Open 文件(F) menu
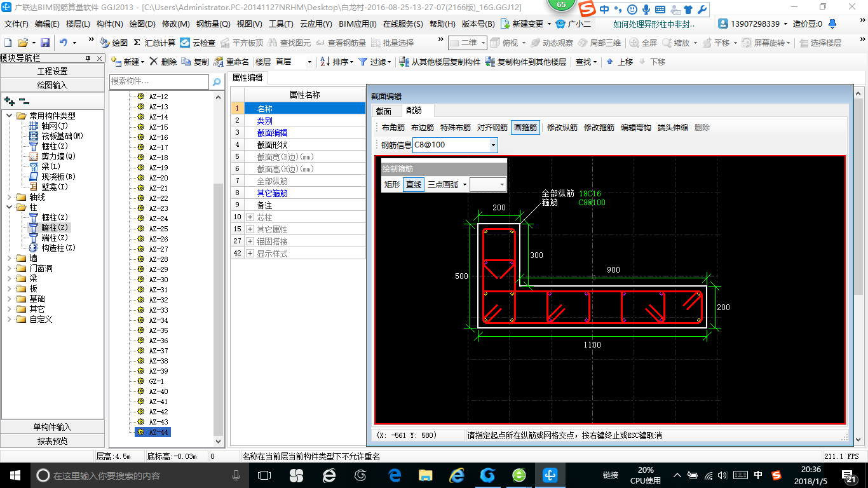868x488 pixels. coord(16,24)
